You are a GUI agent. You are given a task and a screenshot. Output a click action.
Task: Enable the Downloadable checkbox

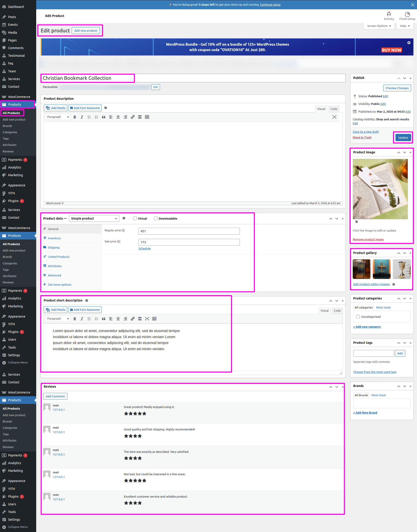click(155, 218)
